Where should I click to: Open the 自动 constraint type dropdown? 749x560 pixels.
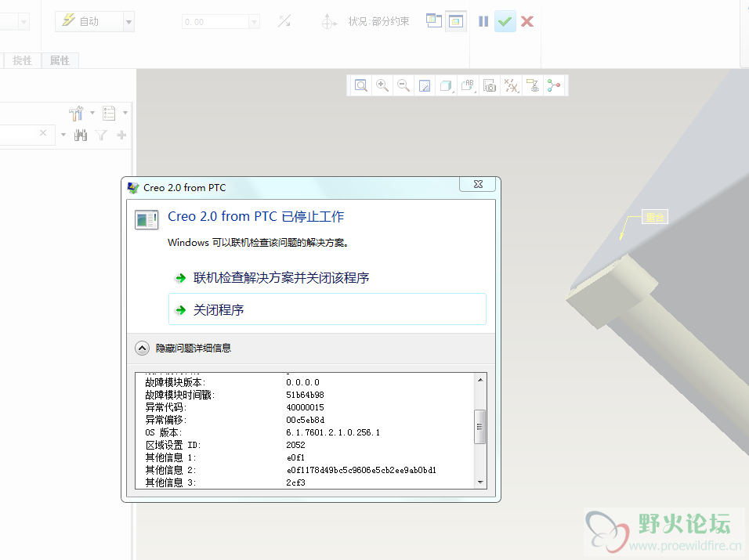click(128, 22)
